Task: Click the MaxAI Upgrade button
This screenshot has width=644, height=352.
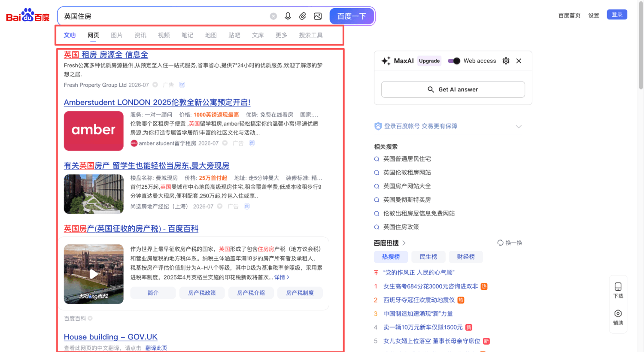Action: point(429,61)
